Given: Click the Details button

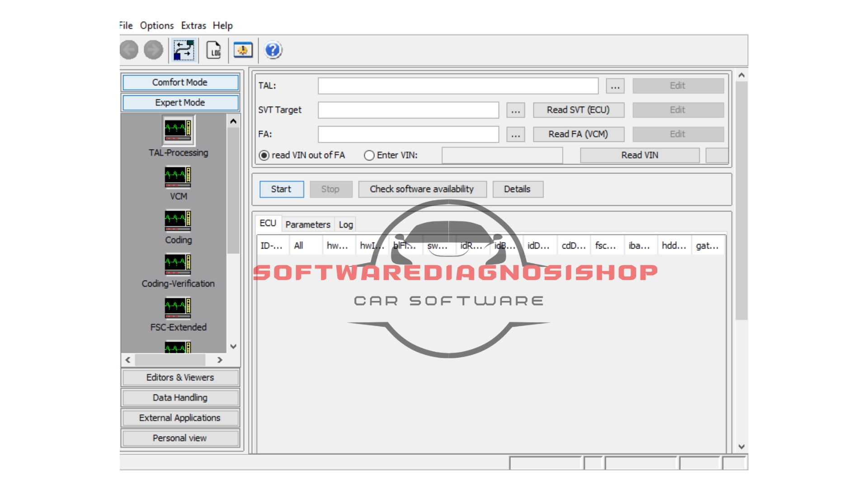Looking at the screenshot, I should (518, 189).
